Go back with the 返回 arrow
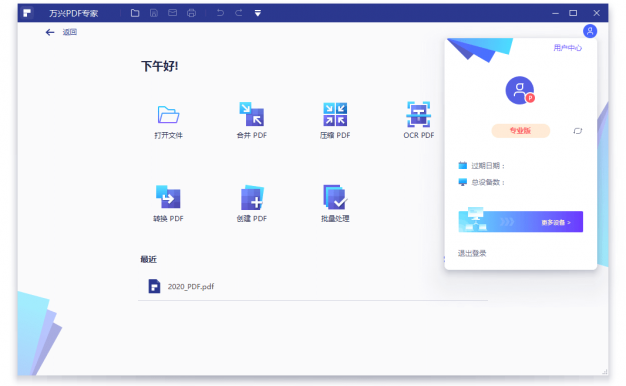Image resolution: width=626 pixels, height=386 pixels. pyautogui.click(x=50, y=32)
